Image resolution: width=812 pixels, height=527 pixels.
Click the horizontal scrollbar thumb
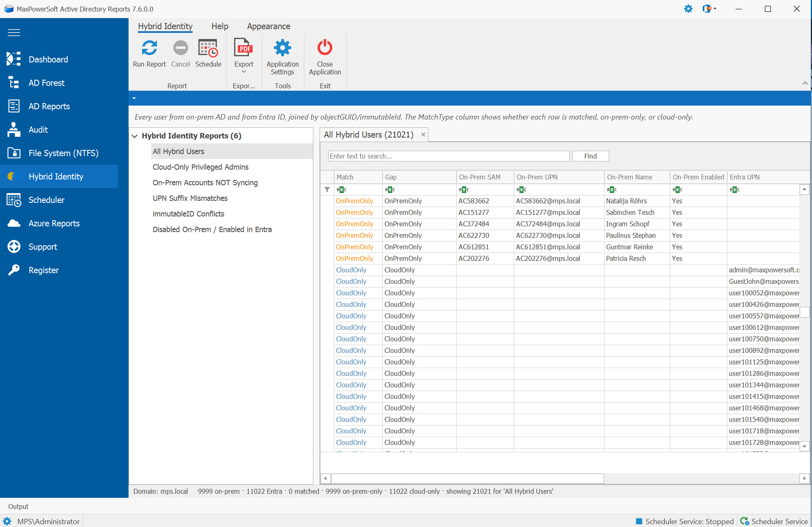pyautogui.click(x=467, y=479)
